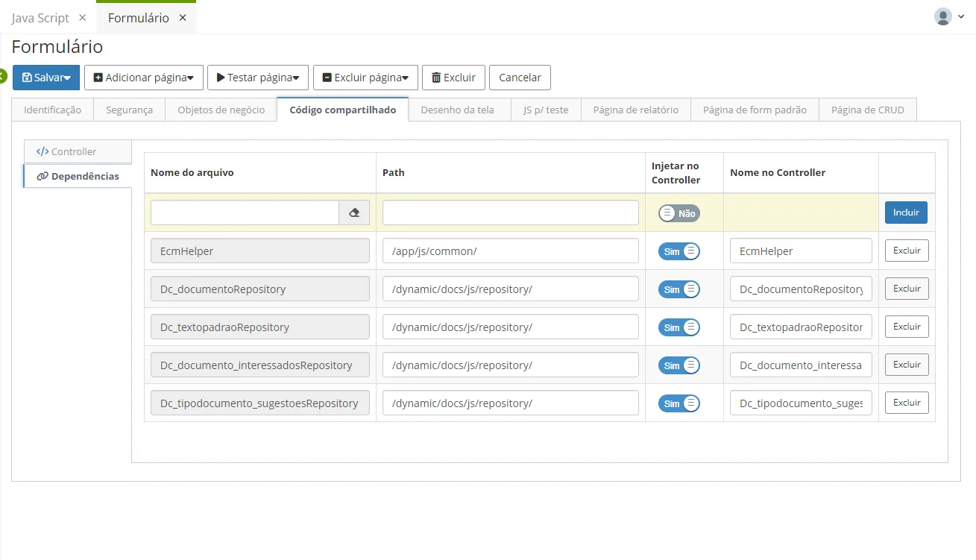Toggle inject switch for Dc_documento_interessadosRepository
976x560 pixels.
pyautogui.click(x=679, y=365)
